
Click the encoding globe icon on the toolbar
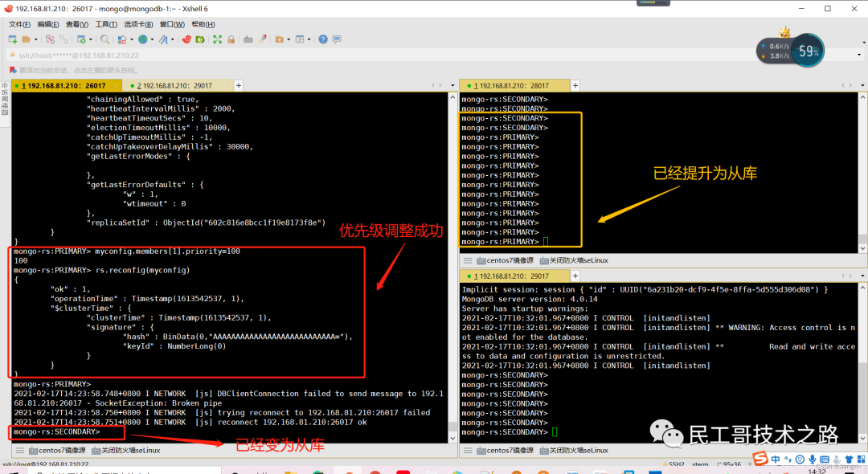142,39
